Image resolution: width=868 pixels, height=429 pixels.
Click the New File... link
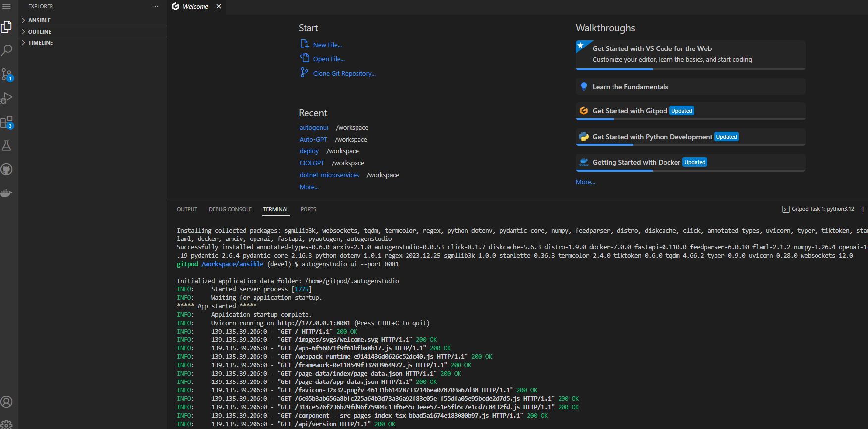327,45
